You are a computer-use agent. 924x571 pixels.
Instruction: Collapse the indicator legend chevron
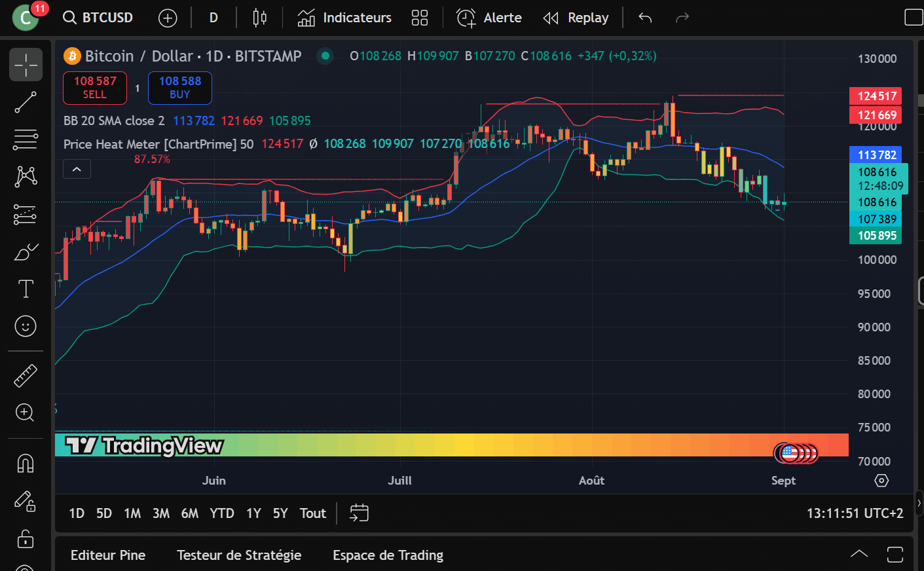(x=77, y=170)
